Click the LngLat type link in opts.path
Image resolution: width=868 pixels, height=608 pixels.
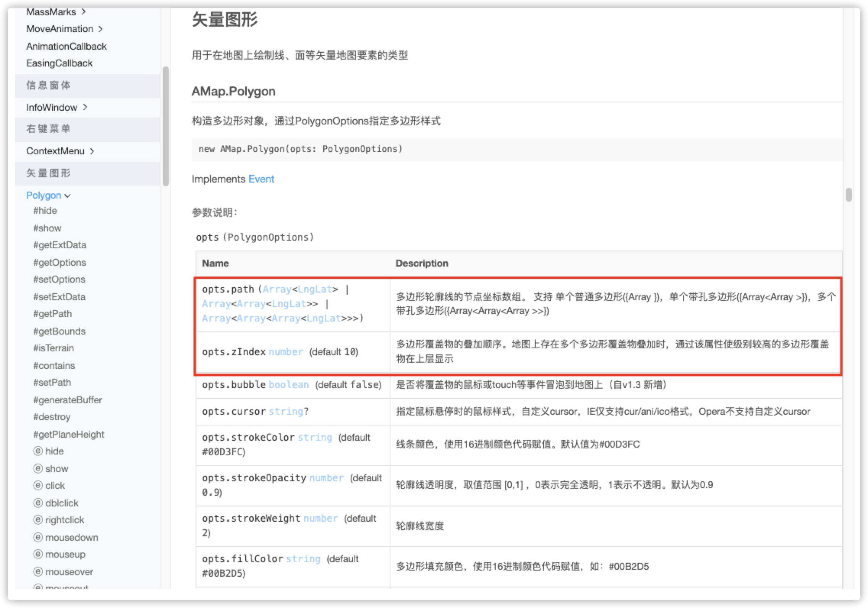[315, 289]
